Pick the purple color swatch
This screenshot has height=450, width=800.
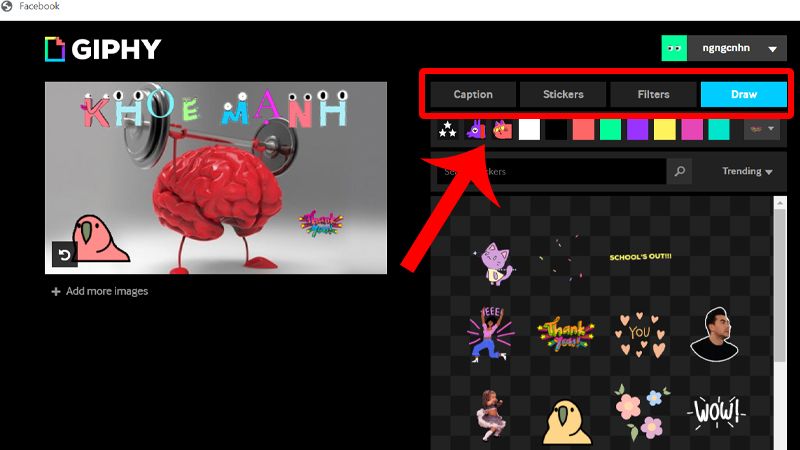tap(637, 130)
